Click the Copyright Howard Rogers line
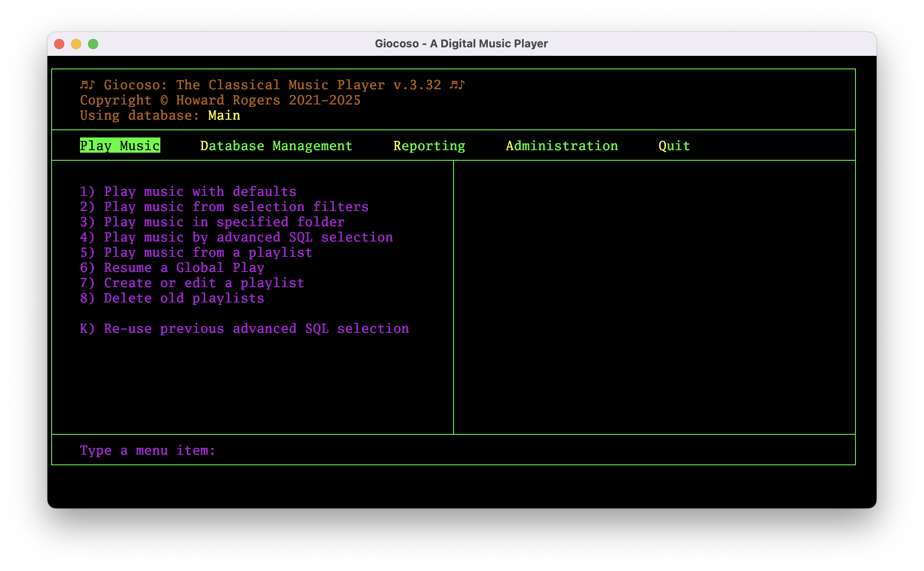Screen dimensions: 924x571 coord(220,100)
